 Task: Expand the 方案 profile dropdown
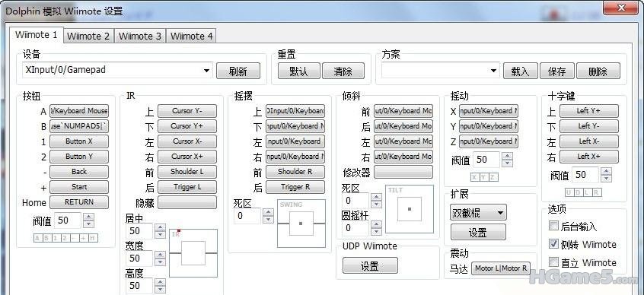440,71
